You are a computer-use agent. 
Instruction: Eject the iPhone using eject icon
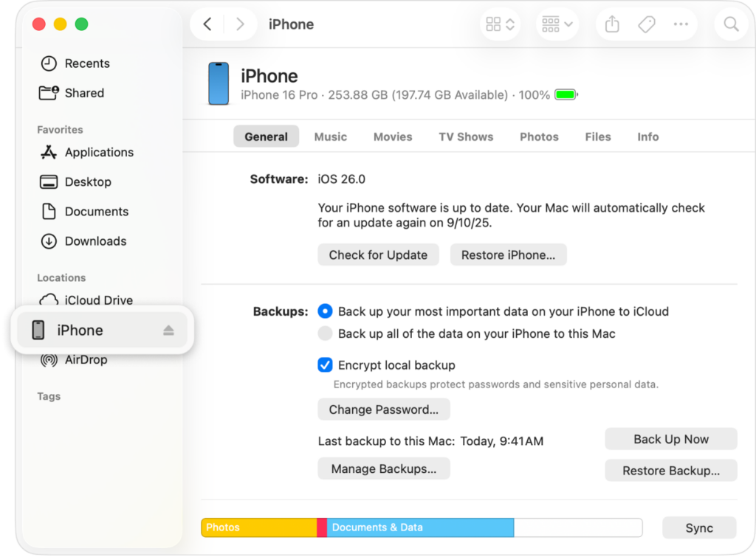coord(168,330)
